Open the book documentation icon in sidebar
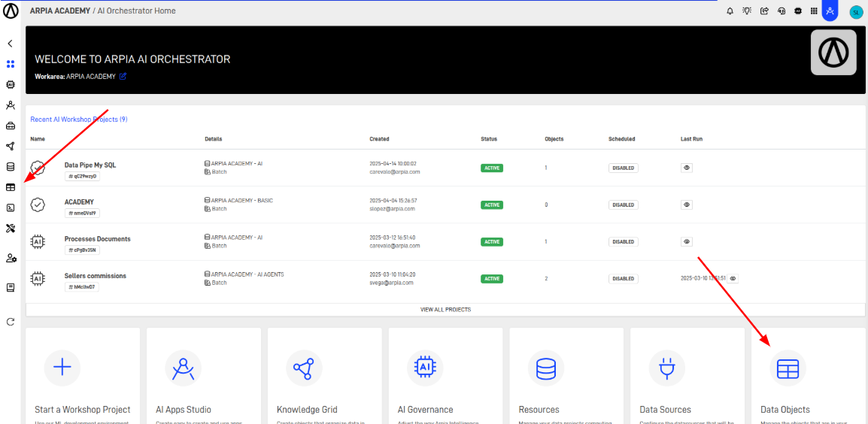This screenshot has width=868, height=424. pos(10,288)
